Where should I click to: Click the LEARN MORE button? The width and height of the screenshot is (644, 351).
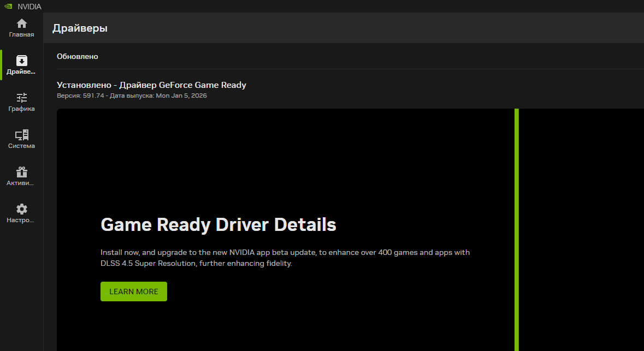click(133, 291)
